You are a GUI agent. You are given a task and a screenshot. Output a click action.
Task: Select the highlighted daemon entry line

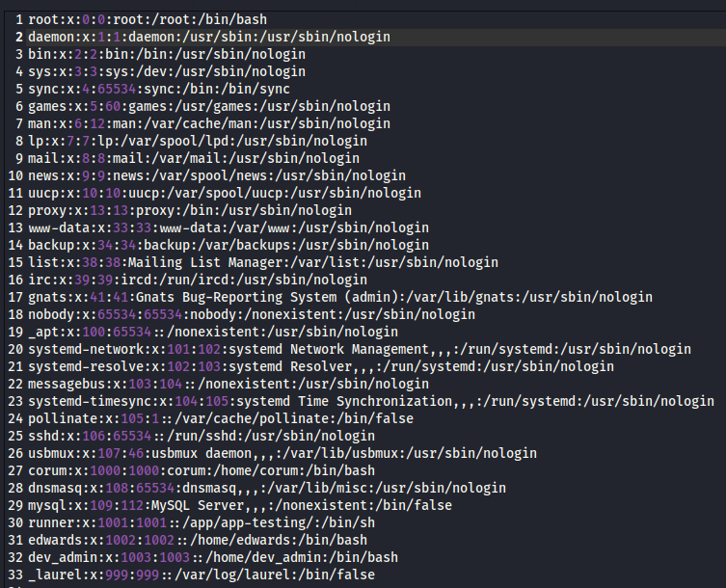(x=209, y=37)
